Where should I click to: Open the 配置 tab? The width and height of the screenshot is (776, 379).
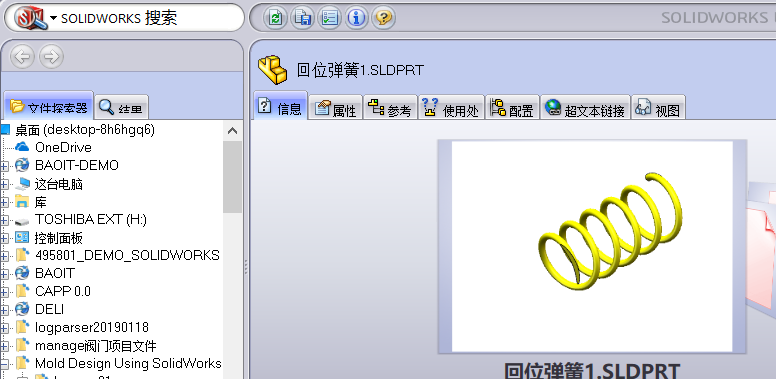[512, 108]
